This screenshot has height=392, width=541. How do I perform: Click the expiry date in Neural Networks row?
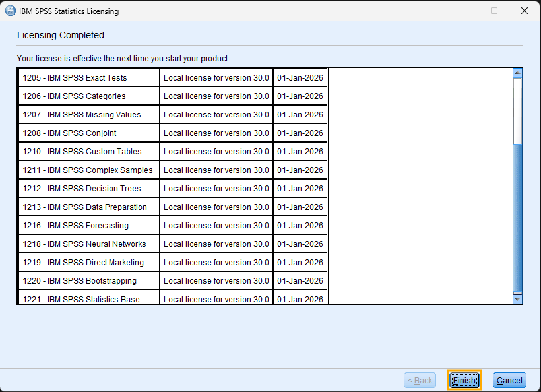point(300,244)
